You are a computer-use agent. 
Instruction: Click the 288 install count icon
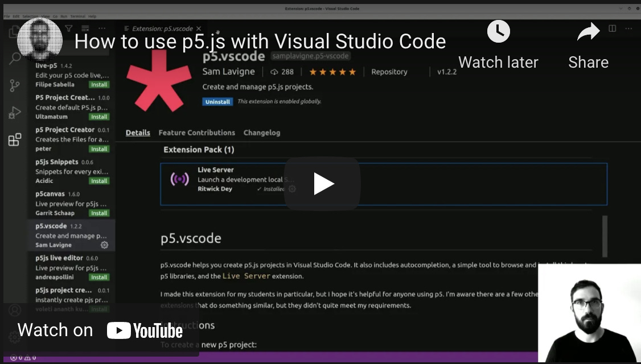(274, 72)
